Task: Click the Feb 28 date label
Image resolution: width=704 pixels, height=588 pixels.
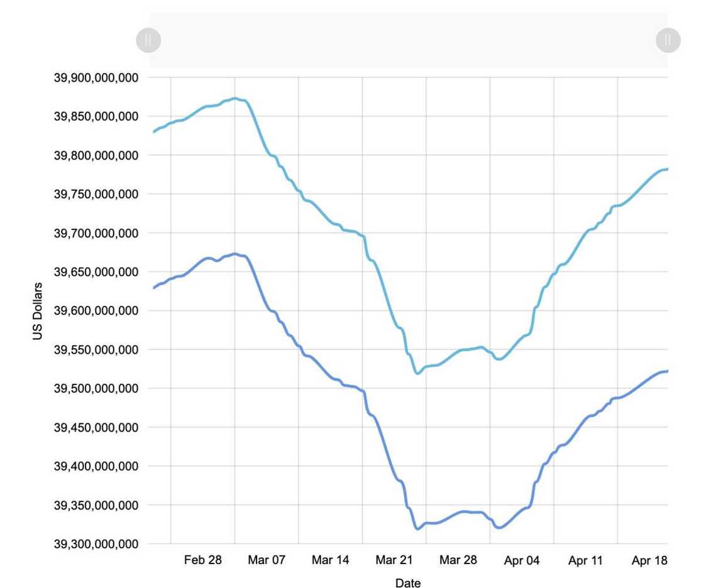Action: (x=202, y=560)
